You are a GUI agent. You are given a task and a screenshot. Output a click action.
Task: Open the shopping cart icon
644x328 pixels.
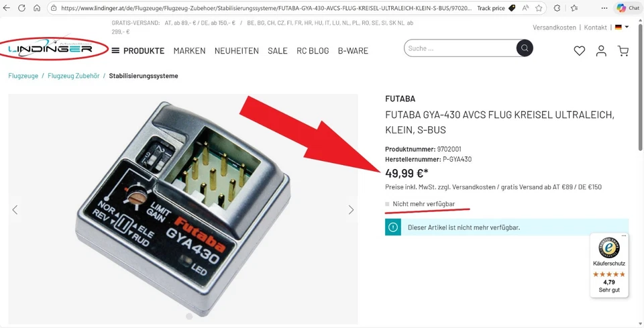[623, 51]
